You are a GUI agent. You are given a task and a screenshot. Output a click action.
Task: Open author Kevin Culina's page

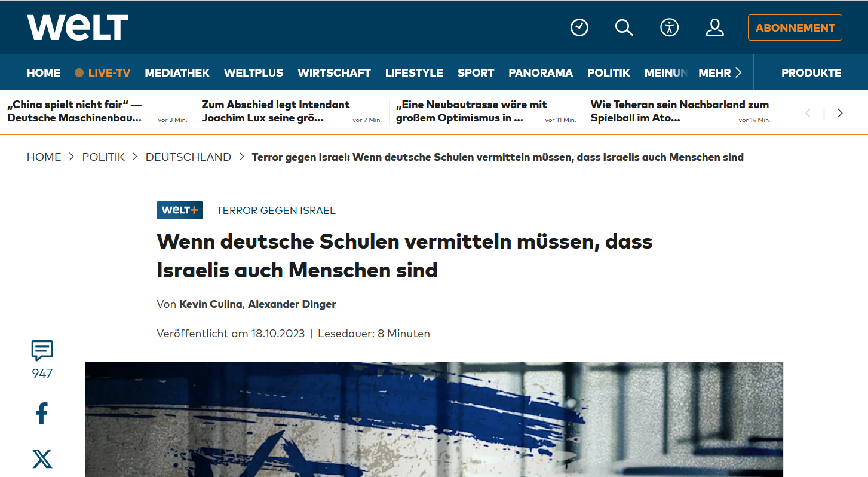coord(211,304)
